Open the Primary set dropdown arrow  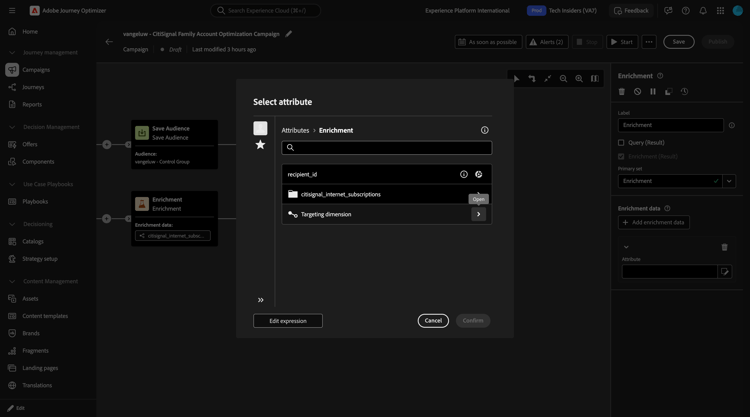729,181
